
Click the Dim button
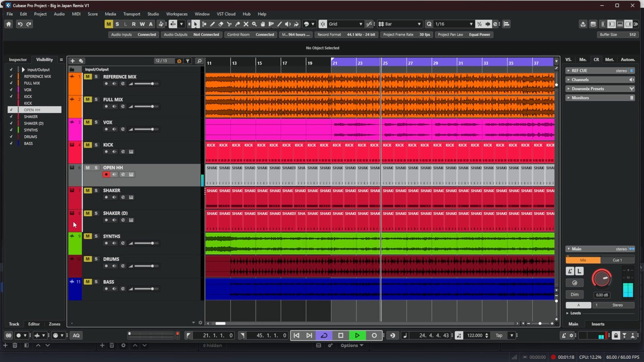pos(575,294)
